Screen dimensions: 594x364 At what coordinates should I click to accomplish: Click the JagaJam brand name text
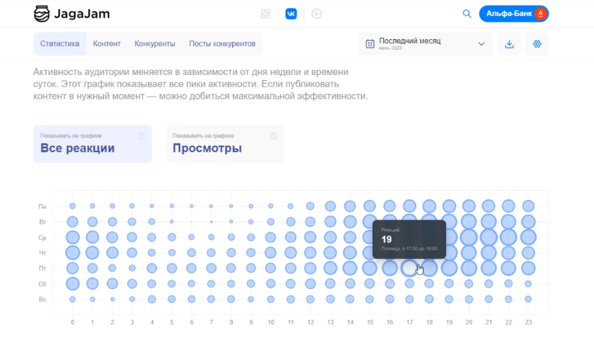82,14
